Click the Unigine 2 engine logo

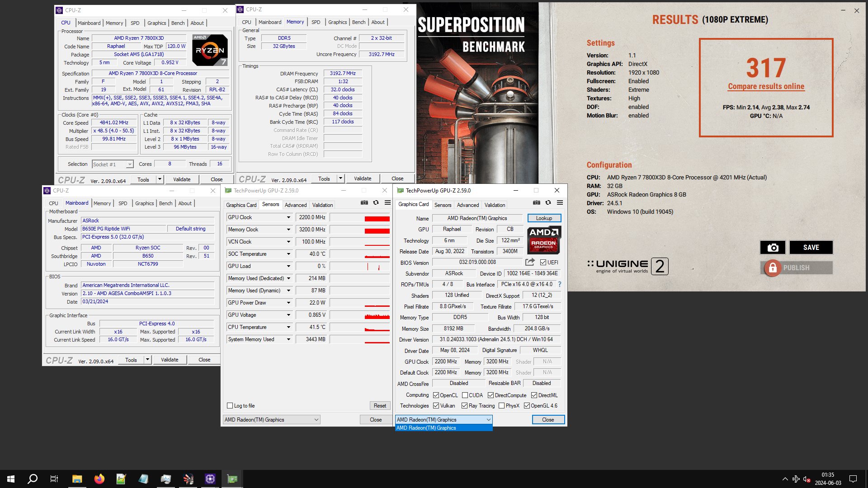(x=627, y=266)
